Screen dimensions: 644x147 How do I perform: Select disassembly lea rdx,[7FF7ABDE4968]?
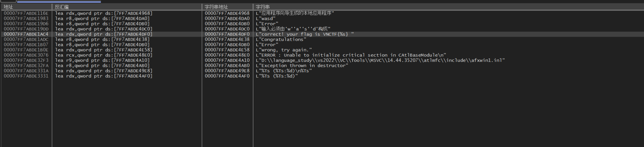103,13
